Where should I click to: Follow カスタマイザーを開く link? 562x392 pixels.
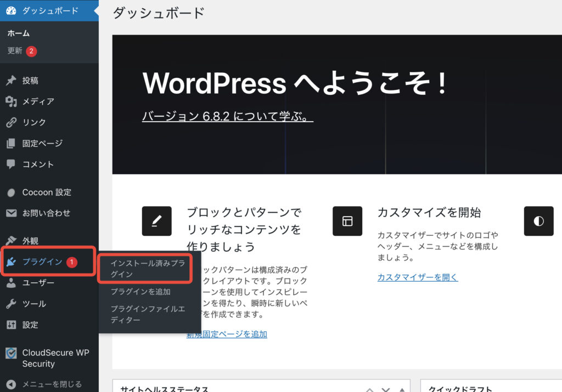(418, 277)
